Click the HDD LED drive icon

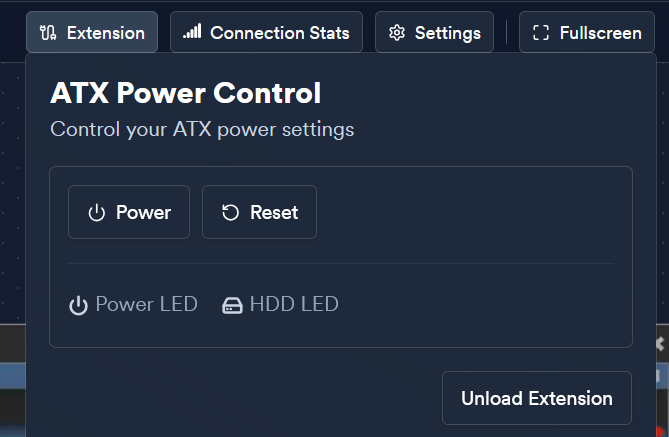[x=232, y=305]
